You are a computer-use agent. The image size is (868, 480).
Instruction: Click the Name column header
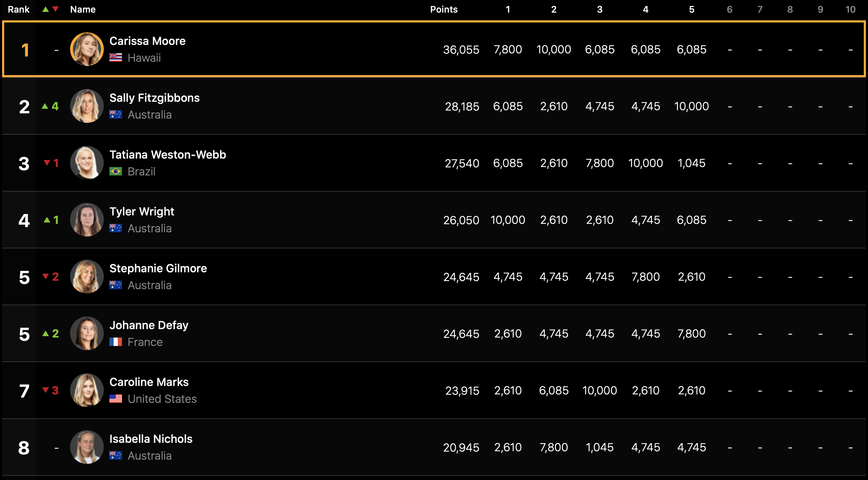(83, 9)
